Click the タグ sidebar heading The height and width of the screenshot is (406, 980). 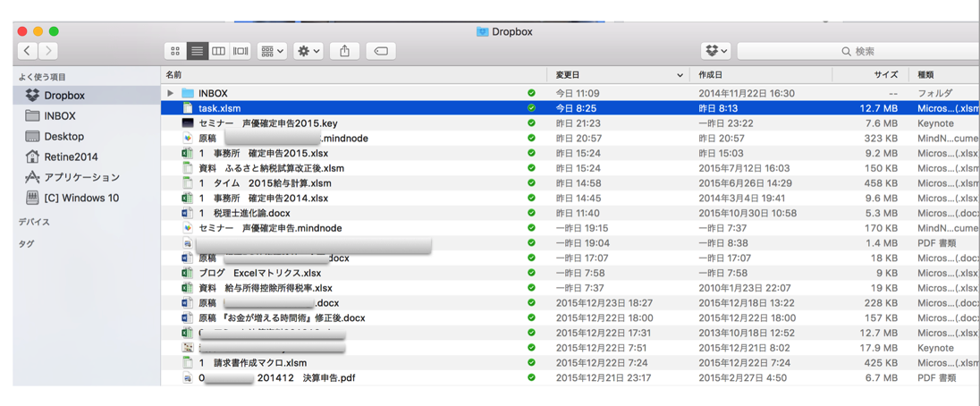pyautogui.click(x=26, y=243)
